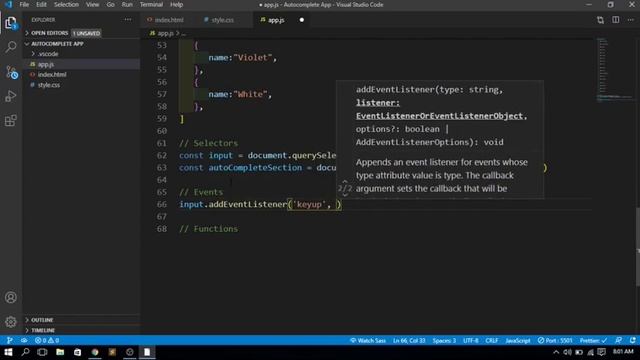Change line ending via CRLF indicator
Image resolution: width=640 pixels, height=360 pixels.
491,340
